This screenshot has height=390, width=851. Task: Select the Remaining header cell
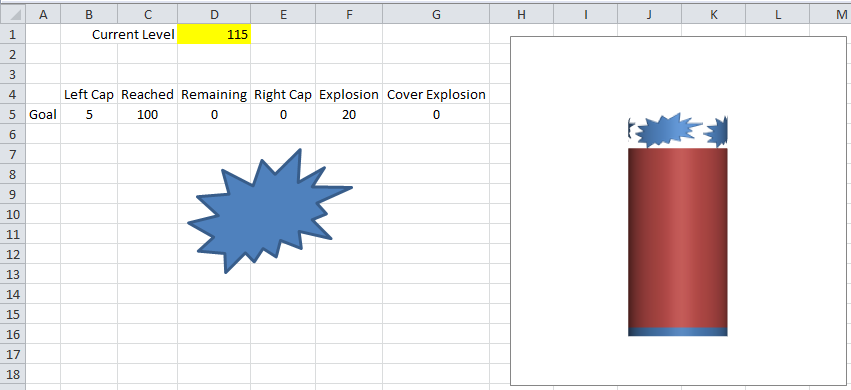tap(214, 94)
